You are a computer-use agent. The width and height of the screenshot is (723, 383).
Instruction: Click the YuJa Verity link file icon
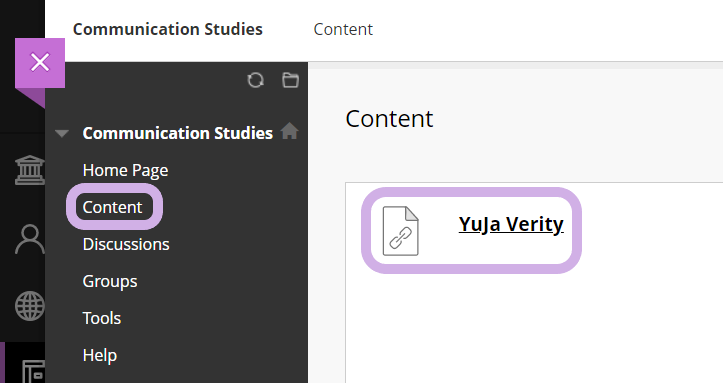point(401,231)
